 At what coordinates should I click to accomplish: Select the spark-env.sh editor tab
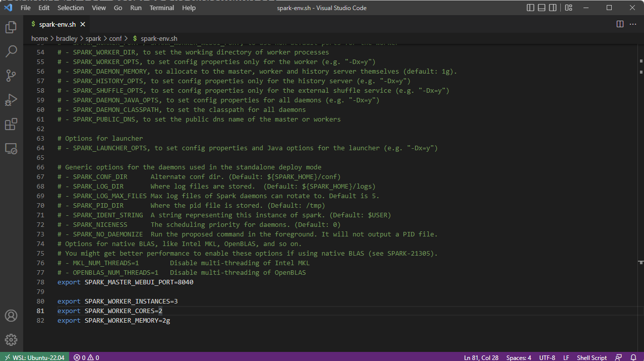point(57,24)
